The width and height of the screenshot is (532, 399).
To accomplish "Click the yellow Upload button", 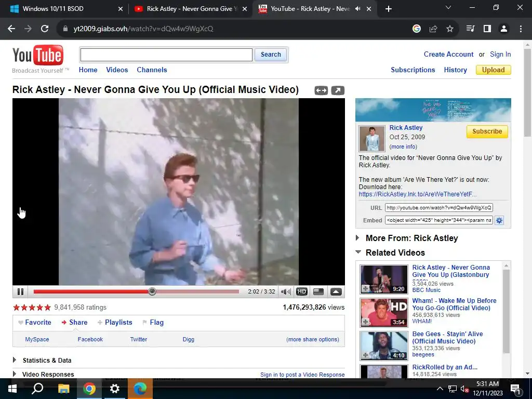I will (x=494, y=70).
